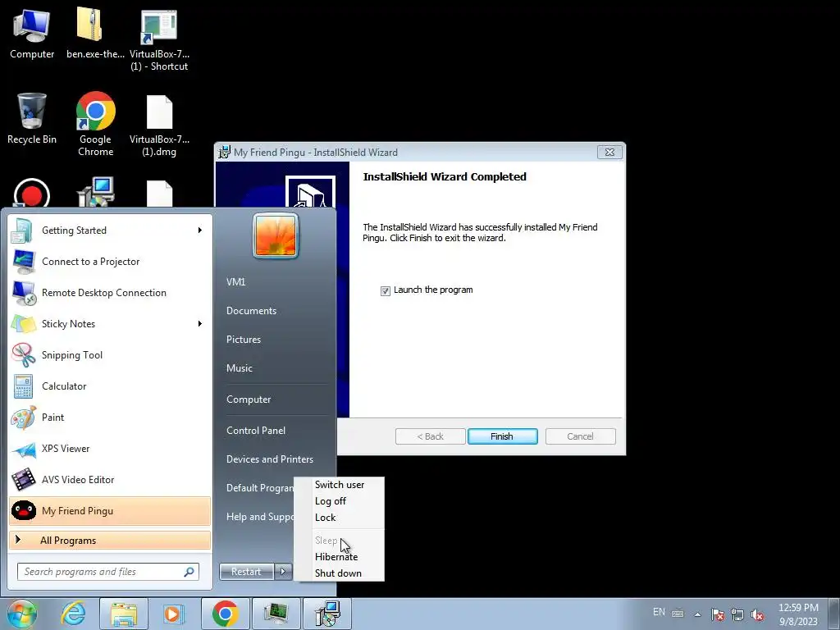Click the My Friend Pingu penguin icon
This screenshot has height=630, width=840.
[x=24, y=510]
